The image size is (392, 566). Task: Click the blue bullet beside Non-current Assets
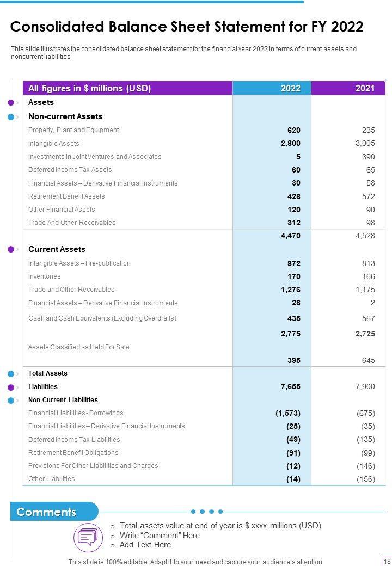click(11, 116)
